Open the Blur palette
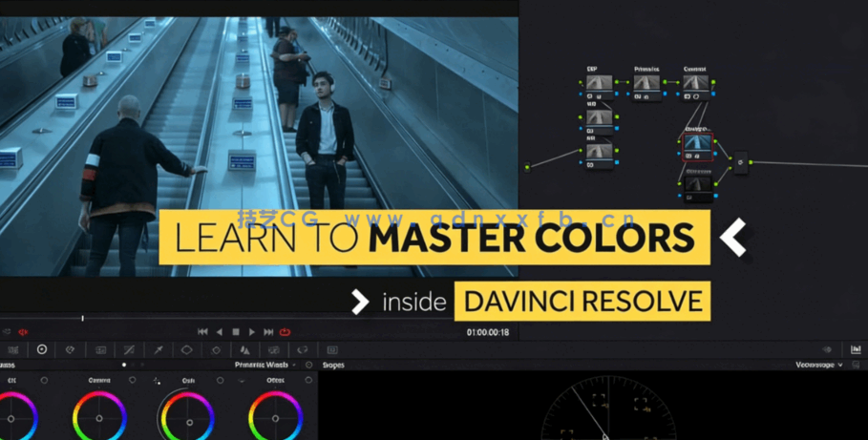Viewport: 868px width, 440px height. point(244,349)
